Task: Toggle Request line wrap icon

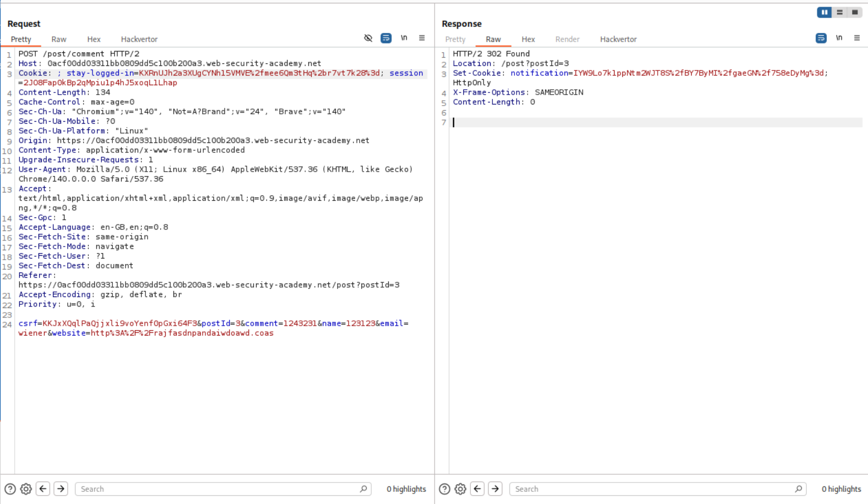Action: [386, 38]
